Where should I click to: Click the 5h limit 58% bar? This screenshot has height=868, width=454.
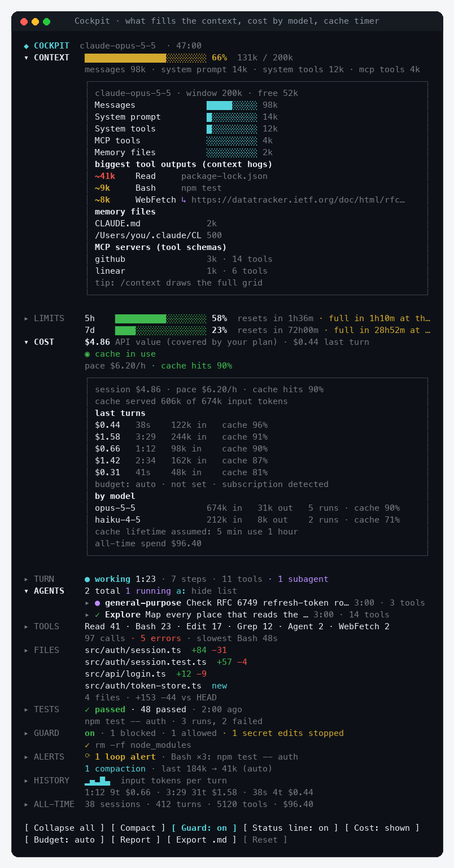click(x=161, y=318)
